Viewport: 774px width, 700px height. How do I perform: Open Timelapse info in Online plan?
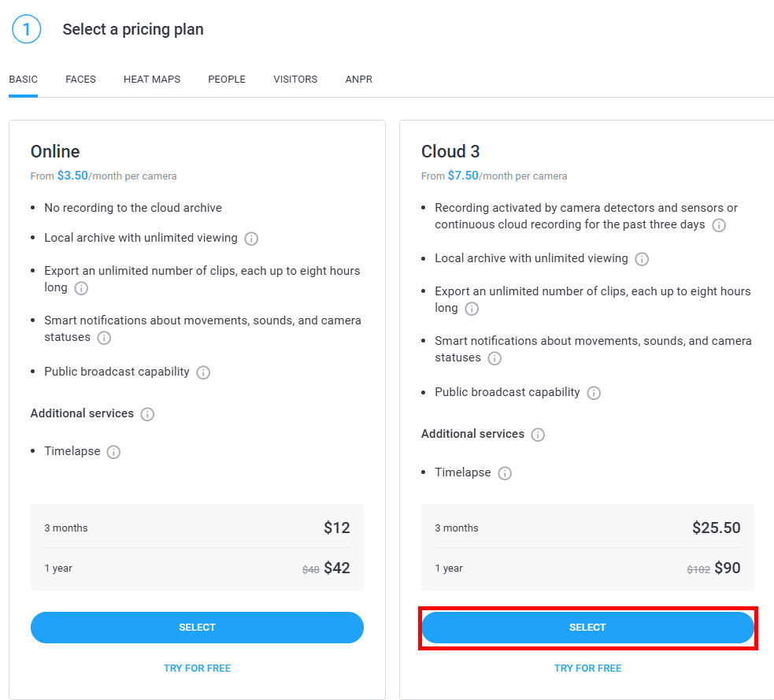click(x=113, y=452)
